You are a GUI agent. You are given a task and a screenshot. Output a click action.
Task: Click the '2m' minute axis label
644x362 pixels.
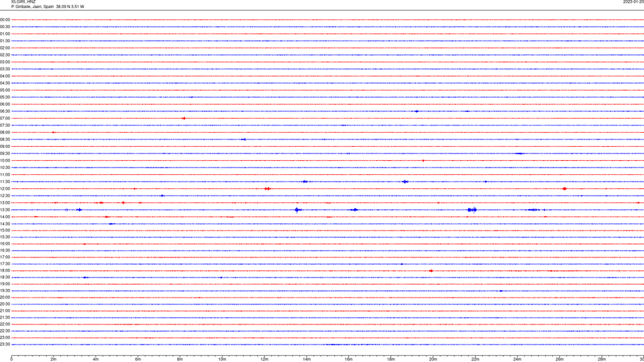pos(54,359)
